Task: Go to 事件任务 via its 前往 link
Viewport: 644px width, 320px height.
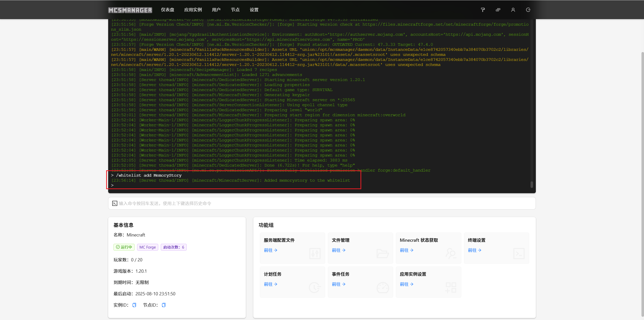Action: (x=339, y=284)
